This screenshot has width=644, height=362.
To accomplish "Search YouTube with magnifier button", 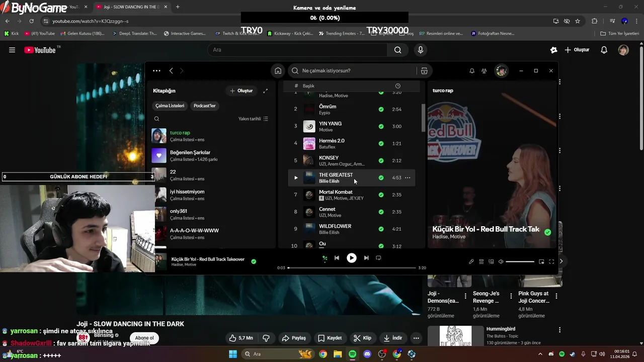I will coord(397,50).
